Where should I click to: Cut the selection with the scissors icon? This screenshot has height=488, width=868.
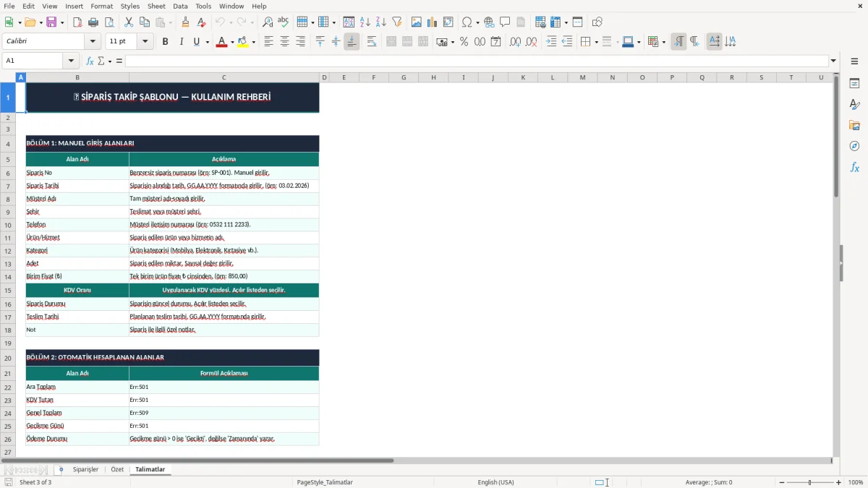[129, 22]
